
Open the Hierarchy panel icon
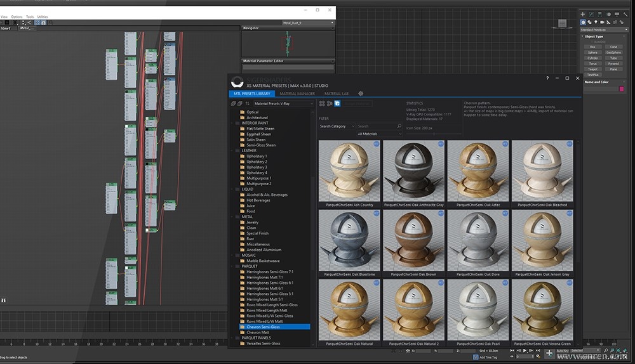(x=599, y=14)
